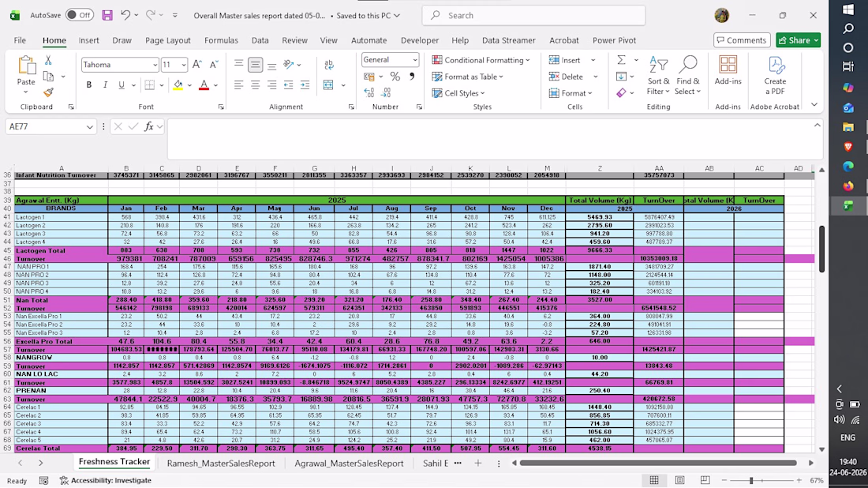Switch to Page Break Preview view
The height and width of the screenshot is (488, 868).
tap(705, 480)
